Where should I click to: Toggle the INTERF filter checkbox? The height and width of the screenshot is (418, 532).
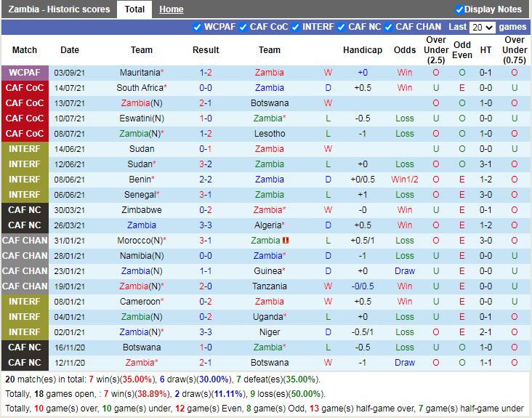pyautogui.click(x=295, y=28)
